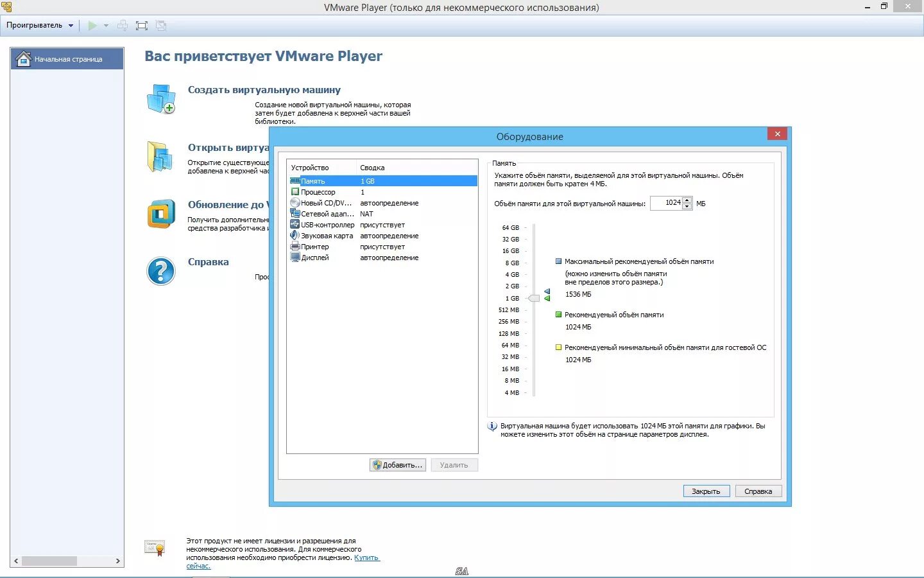Click the VMware Player title bar app icon
Image resolution: width=924 pixels, height=578 pixels.
coord(6,6)
